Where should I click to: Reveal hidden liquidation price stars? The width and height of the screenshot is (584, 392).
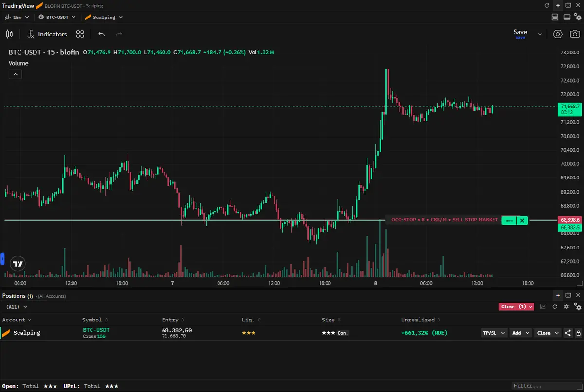click(x=249, y=333)
